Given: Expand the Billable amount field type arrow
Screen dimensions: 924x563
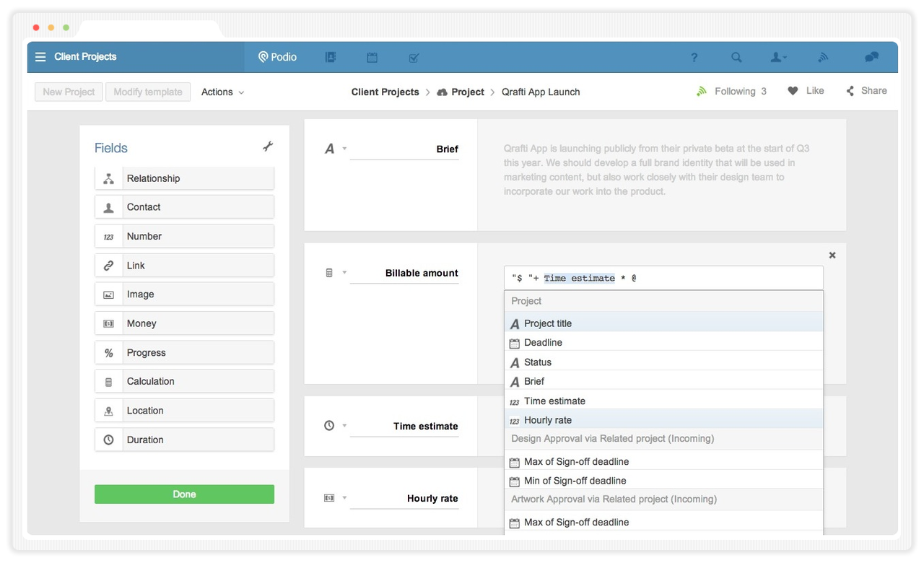Looking at the screenshot, I should [344, 273].
